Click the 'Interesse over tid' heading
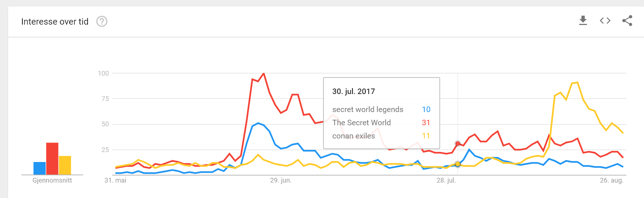 (55, 22)
